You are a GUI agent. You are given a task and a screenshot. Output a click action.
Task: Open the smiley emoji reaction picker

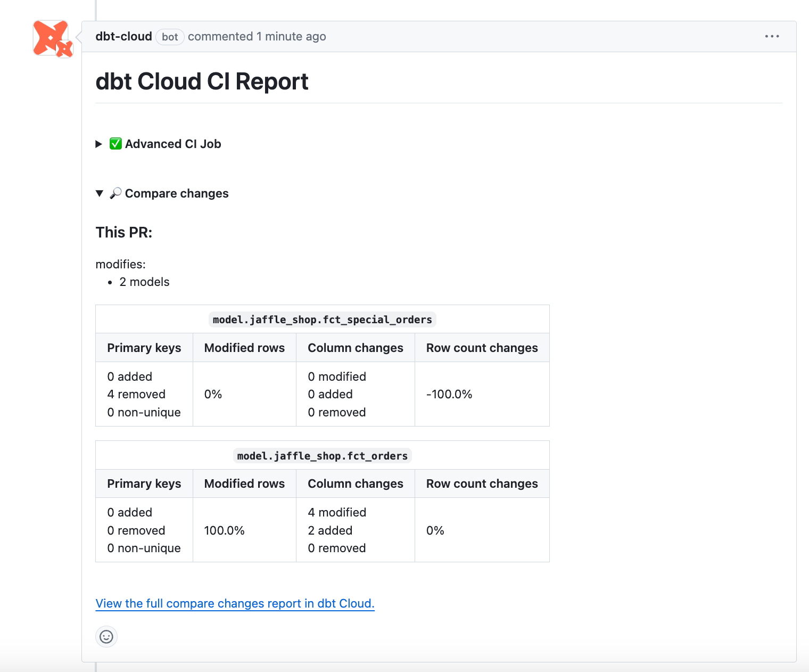(x=106, y=636)
